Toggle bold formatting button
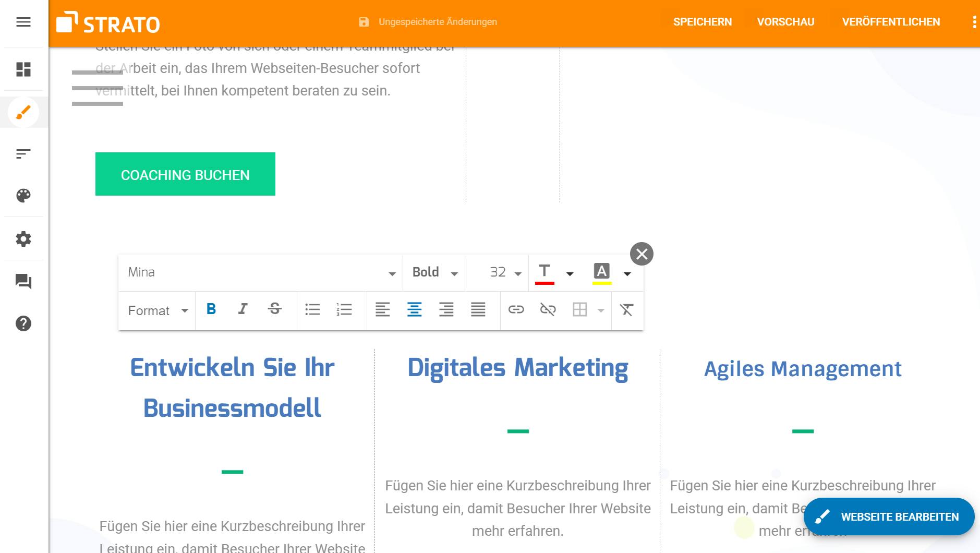Image resolution: width=980 pixels, height=553 pixels. click(211, 309)
